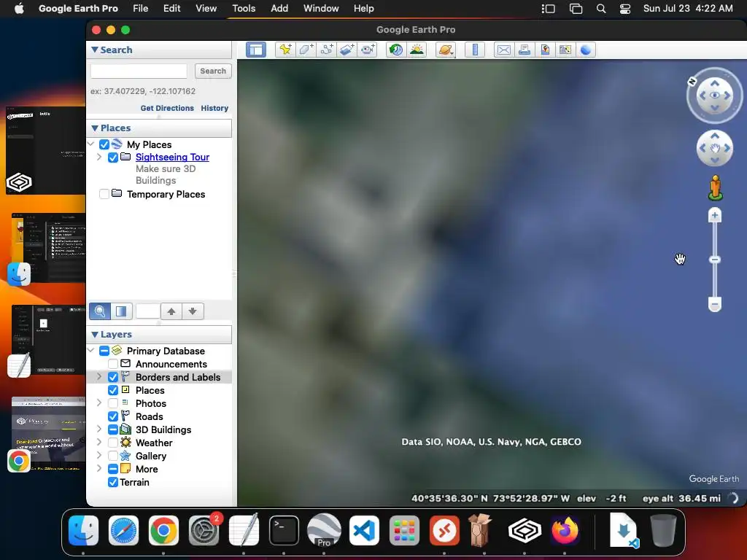Click the Places panel search magnifier button
Viewport: 747px width, 560px height.
point(100,311)
